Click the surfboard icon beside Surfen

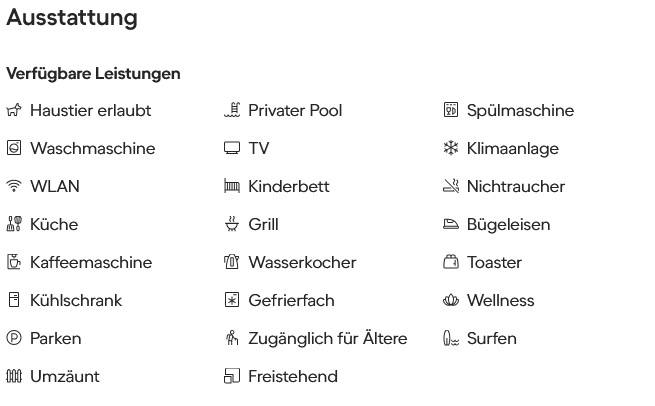(451, 338)
